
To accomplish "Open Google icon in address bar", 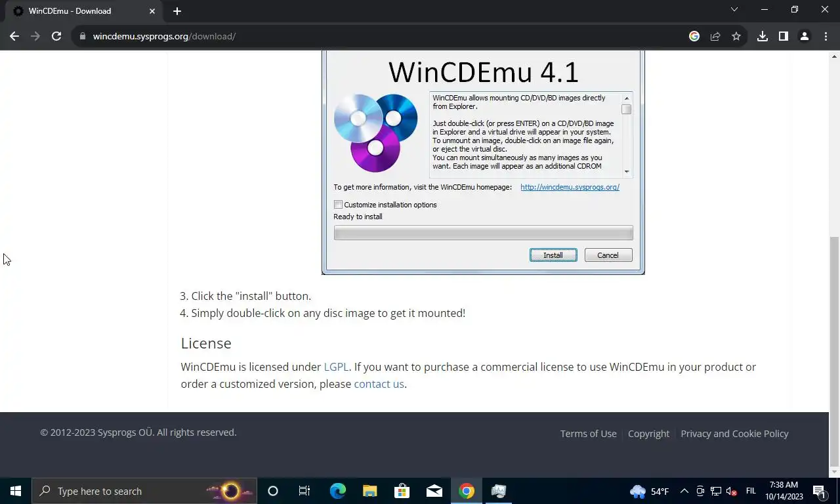I will [694, 36].
